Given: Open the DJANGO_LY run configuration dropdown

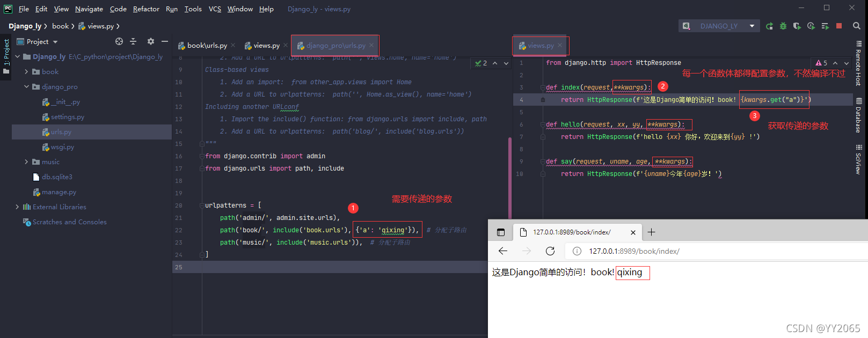Looking at the screenshot, I should 719,26.
